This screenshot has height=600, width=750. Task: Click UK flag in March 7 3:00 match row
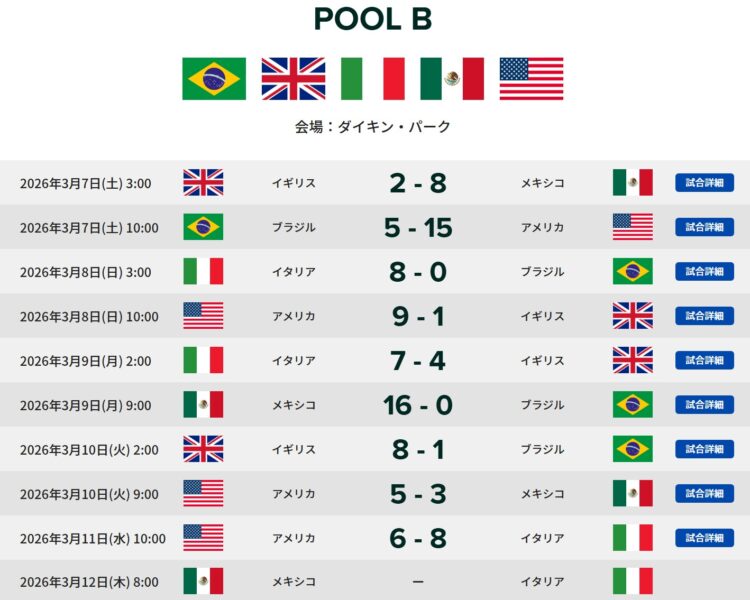[x=203, y=183]
